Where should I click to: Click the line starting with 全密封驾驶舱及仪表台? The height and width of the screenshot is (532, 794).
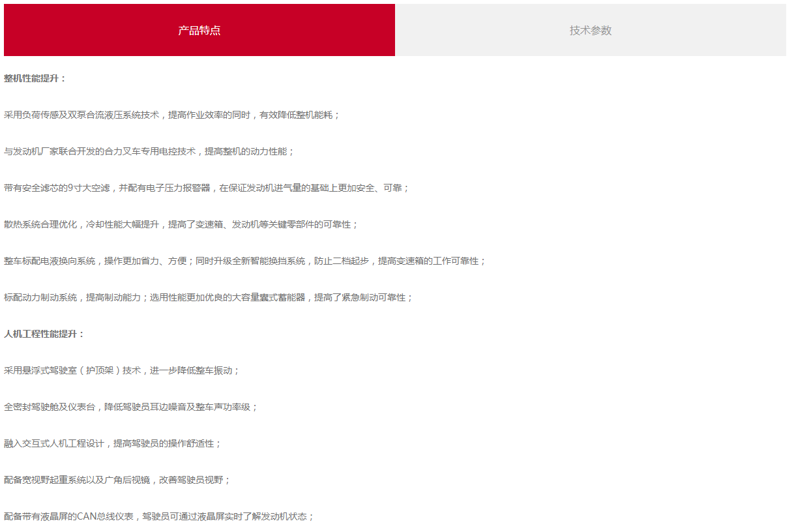tap(131, 407)
